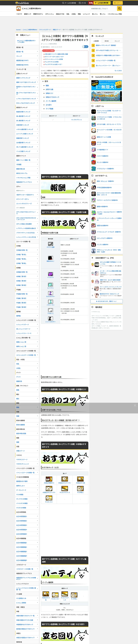This screenshot has width=138, height=644.
Task: Click もっとみる link under ranking
Action: (118, 71)
